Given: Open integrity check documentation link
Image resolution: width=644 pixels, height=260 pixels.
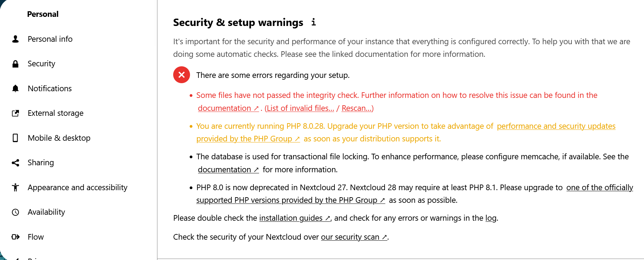Looking at the screenshot, I should pyautogui.click(x=228, y=108).
